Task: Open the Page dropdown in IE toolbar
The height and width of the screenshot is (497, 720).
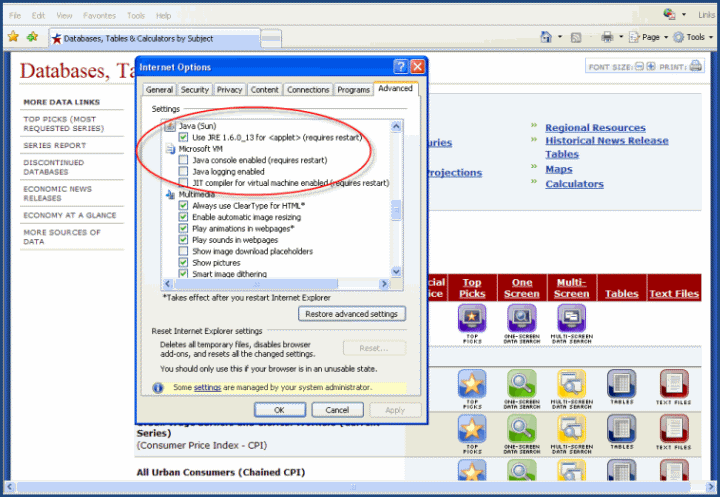Action: tap(648, 37)
